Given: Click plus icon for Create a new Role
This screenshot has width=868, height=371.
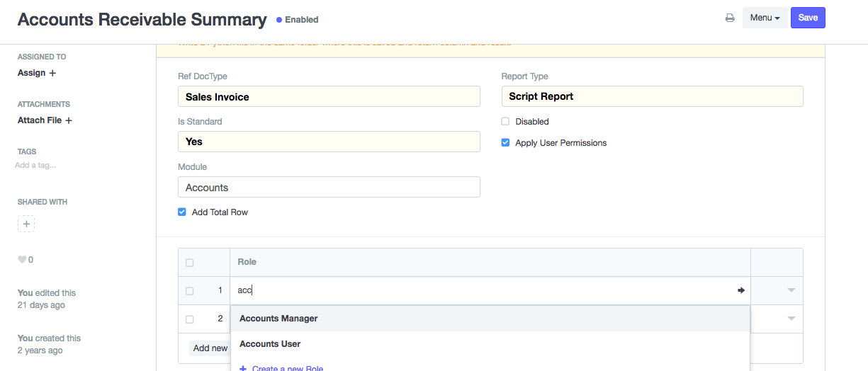Looking at the screenshot, I should (x=243, y=368).
